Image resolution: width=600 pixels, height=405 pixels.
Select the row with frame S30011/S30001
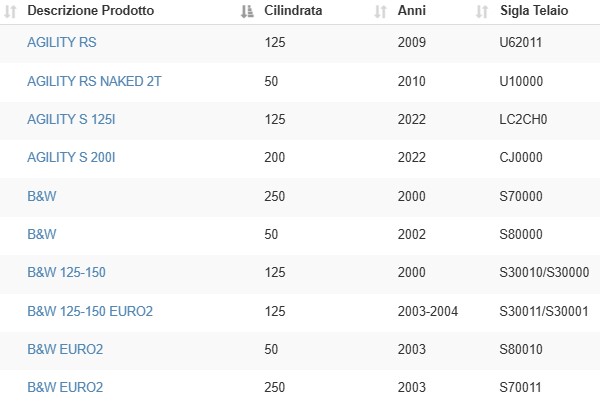[x=300, y=313]
